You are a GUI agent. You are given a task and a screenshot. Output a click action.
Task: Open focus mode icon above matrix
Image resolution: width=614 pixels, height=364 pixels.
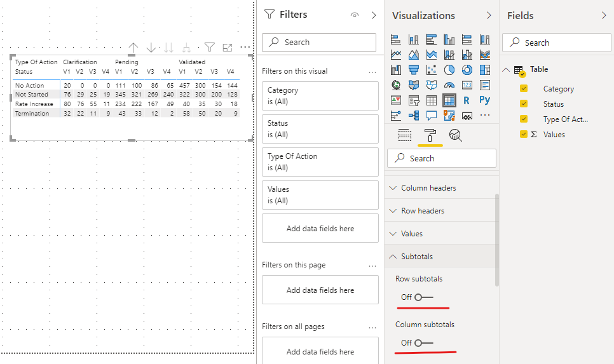coord(228,48)
